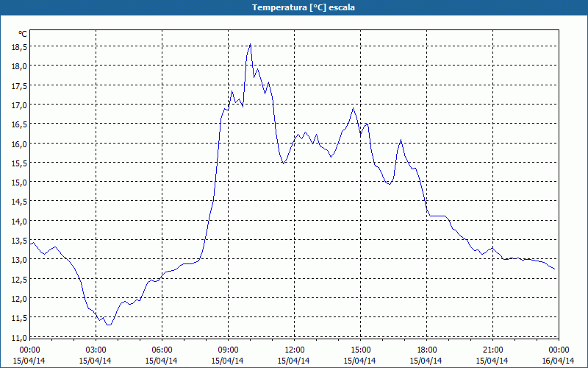
Task: Click the 12,0 y-axis value
Action: point(18,299)
